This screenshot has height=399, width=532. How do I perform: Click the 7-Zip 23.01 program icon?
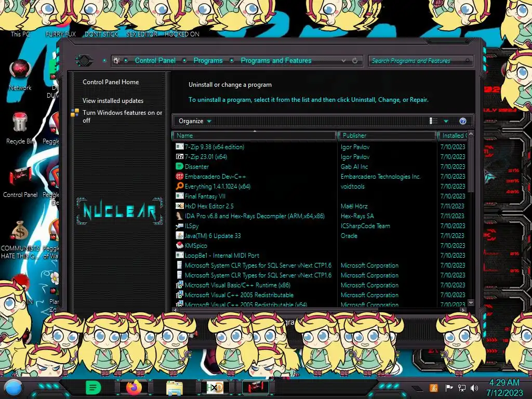tap(179, 156)
